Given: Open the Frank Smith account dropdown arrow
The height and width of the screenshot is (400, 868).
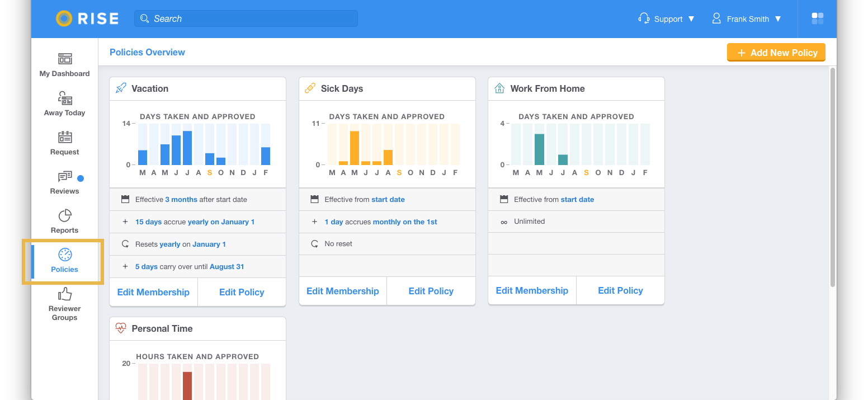Looking at the screenshot, I should pos(778,19).
